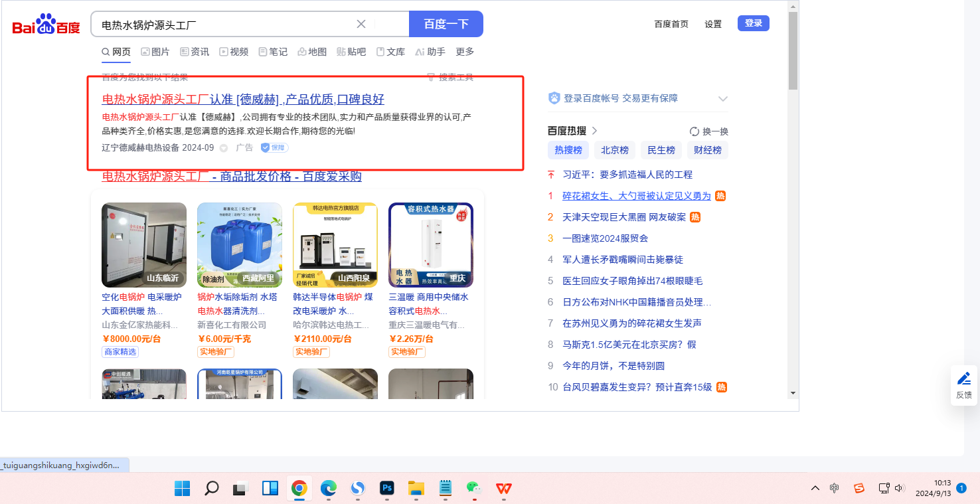Click 新喜化工有限公司 seller name

(x=232, y=325)
